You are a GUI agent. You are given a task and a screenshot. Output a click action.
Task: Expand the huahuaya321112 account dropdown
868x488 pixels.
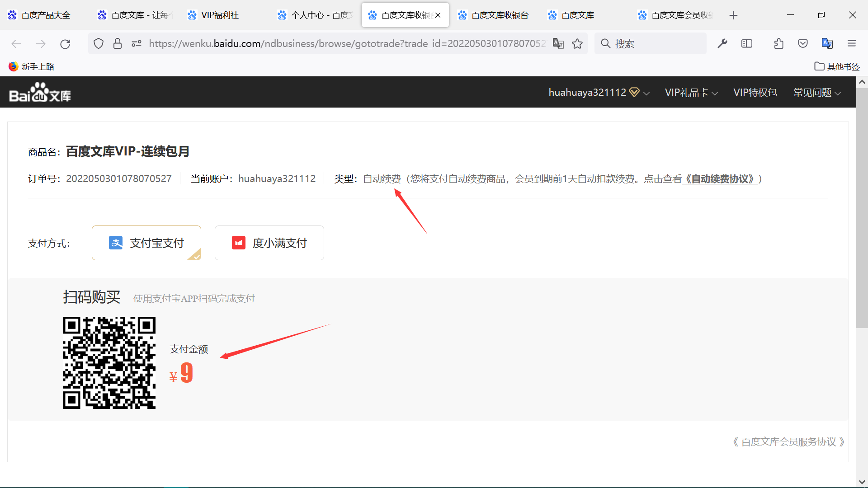click(599, 93)
